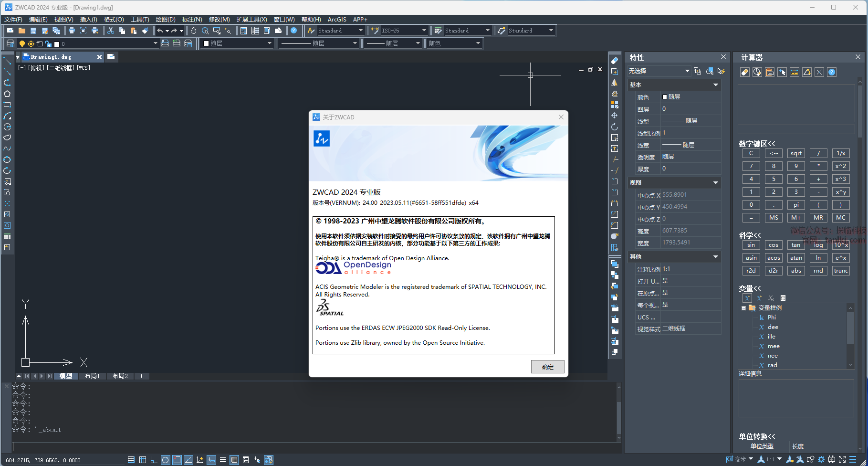The height and width of the screenshot is (466, 868).
Task: Toggle ortho mode in status bar
Action: pos(154,460)
